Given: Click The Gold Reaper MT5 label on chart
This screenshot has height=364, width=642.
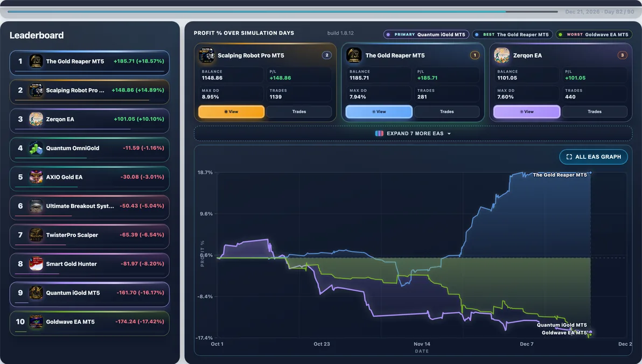Looking at the screenshot, I should pyautogui.click(x=560, y=175).
